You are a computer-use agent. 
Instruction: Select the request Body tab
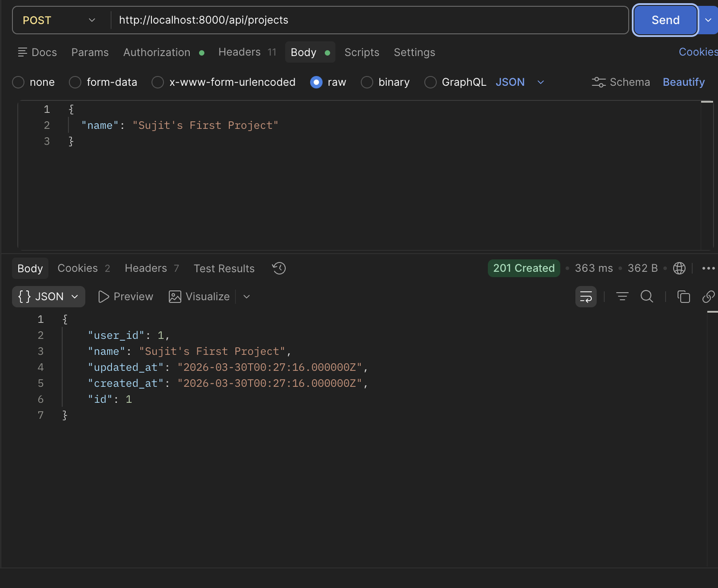coord(310,52)
